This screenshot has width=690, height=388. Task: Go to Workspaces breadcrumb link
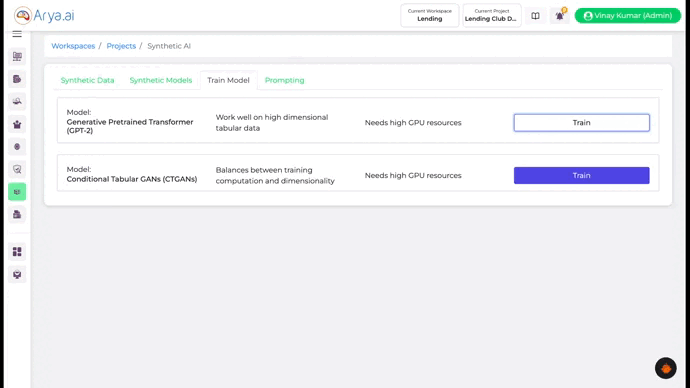73,46
